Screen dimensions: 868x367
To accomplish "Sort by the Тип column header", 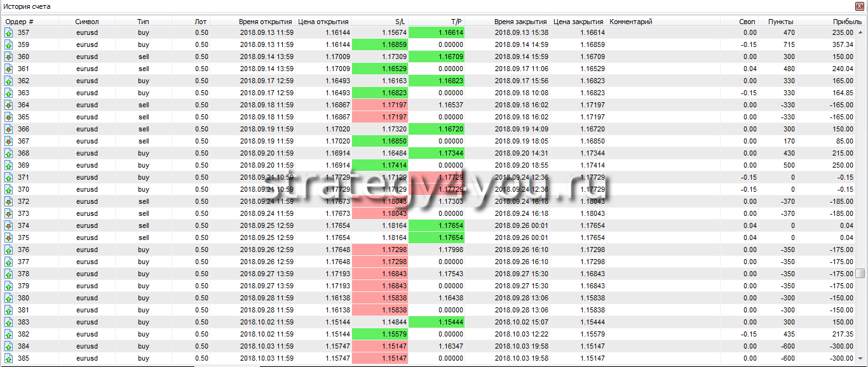I will pos(143,22).
